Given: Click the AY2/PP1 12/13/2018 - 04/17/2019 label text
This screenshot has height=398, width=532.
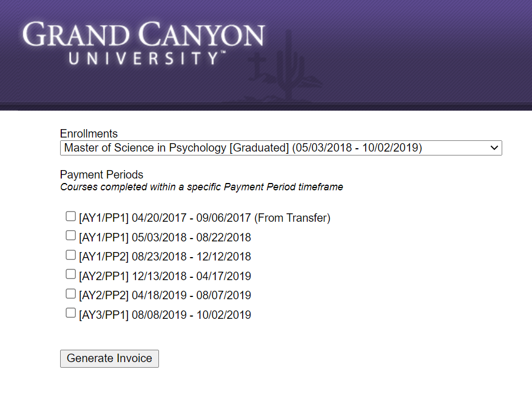Looking at the screenshot, I should pyautogui.click(x=165, y=276).
